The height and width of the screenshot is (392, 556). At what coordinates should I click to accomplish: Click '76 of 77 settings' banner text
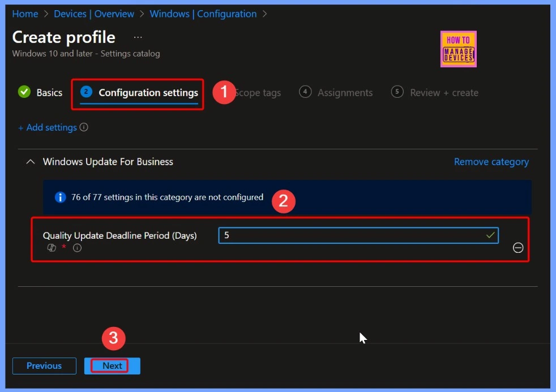coord(168,197)
